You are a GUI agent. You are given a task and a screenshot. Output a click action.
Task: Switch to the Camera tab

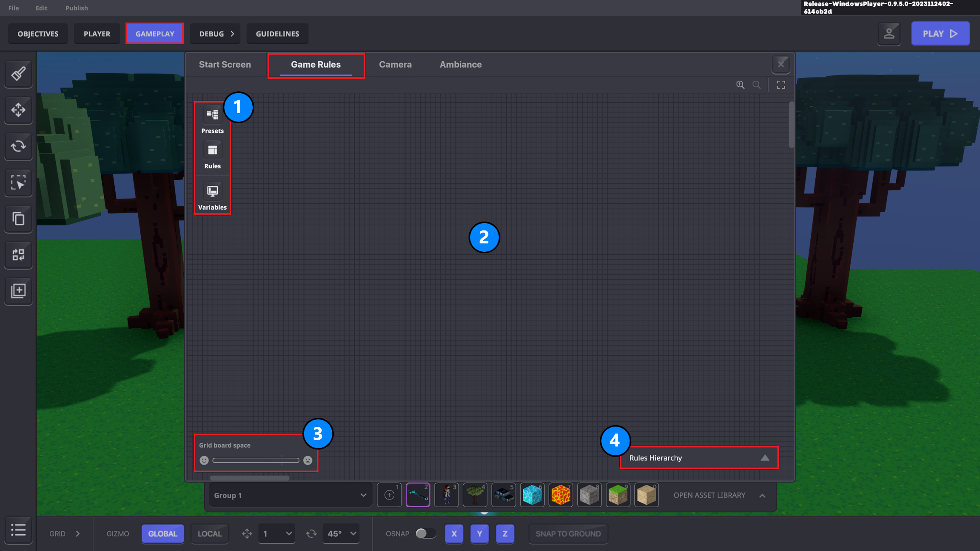coord(395,65)
